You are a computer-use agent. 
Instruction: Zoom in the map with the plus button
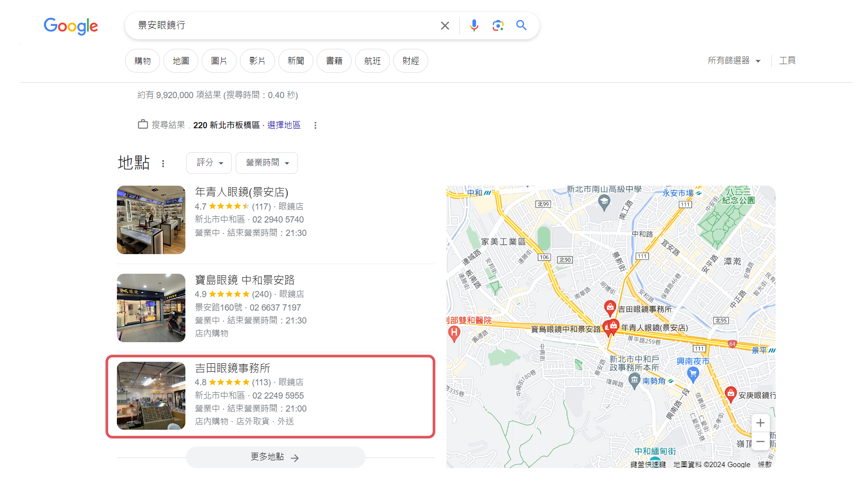coord(760,423)
